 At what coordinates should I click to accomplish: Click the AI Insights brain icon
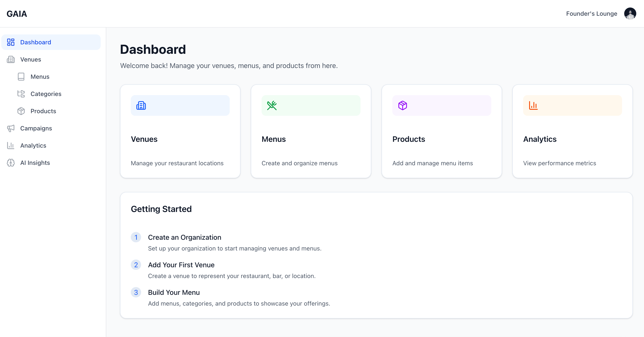[x=11, y=163]
